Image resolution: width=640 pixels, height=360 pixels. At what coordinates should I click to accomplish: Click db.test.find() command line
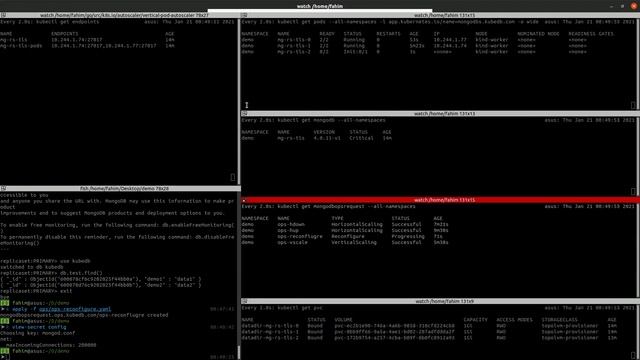(x=51, y=273)
